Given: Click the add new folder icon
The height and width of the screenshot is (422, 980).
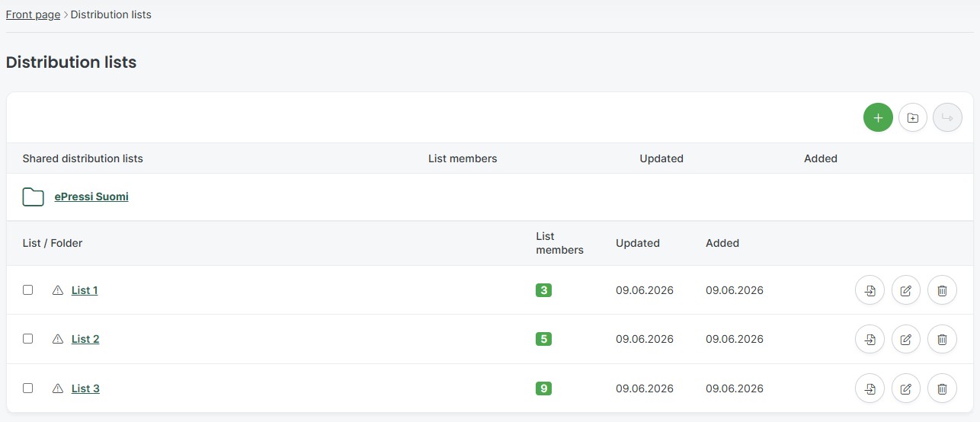Looking at the screenshot, I should pyautogui.click(x=913, y=117).
